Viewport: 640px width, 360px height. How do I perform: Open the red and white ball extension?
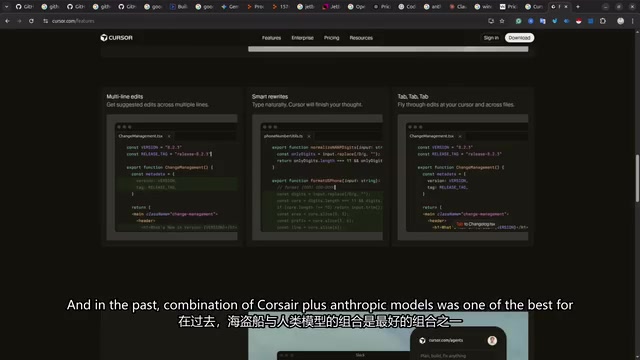pyautogui.click(x=578, y=21)
